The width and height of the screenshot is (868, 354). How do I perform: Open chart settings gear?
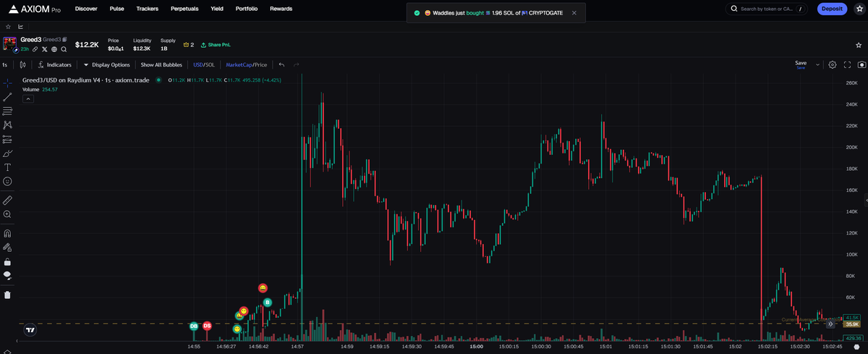(x=833, y=64)
